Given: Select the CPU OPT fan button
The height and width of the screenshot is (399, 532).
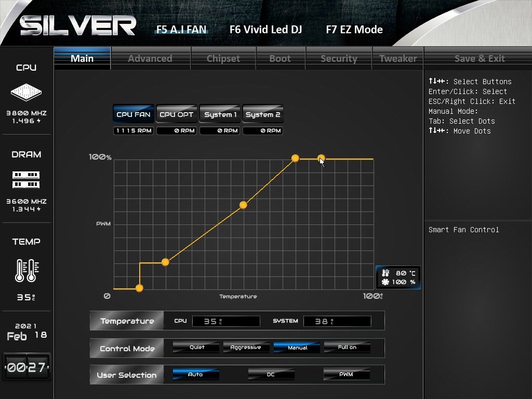Looking at the screenshot, I should 177,114.
